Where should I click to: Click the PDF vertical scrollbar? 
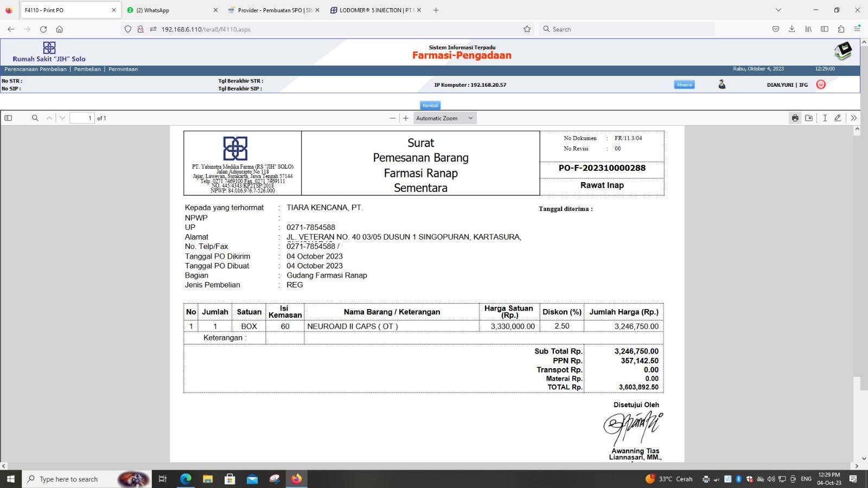tap(857, 294)
